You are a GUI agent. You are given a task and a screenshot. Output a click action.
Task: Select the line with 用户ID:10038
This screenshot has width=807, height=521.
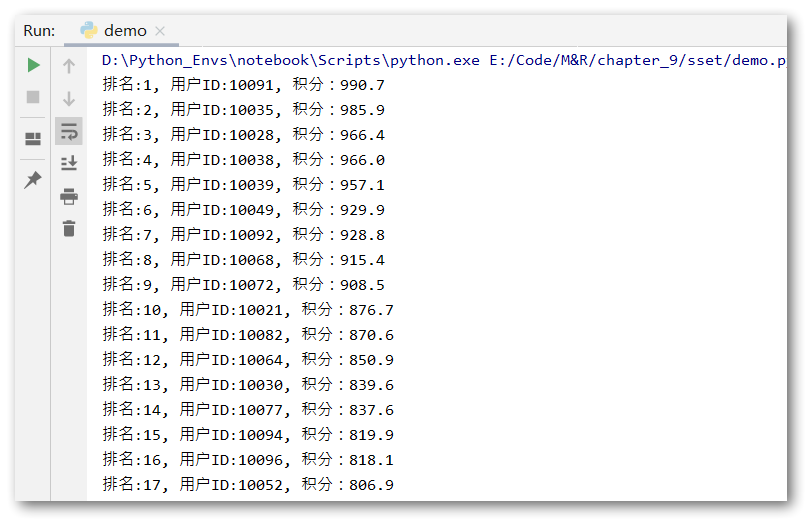[243, 160]
